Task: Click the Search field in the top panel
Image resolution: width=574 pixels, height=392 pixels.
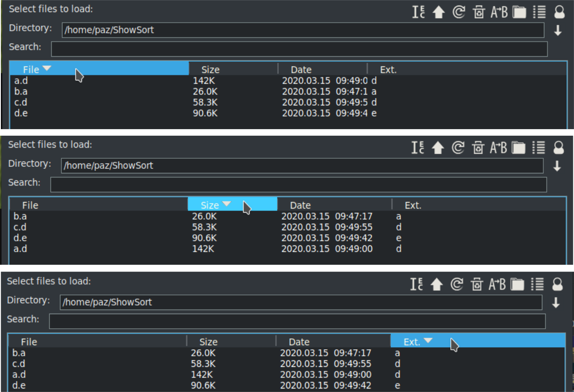Action: point(299,49)
